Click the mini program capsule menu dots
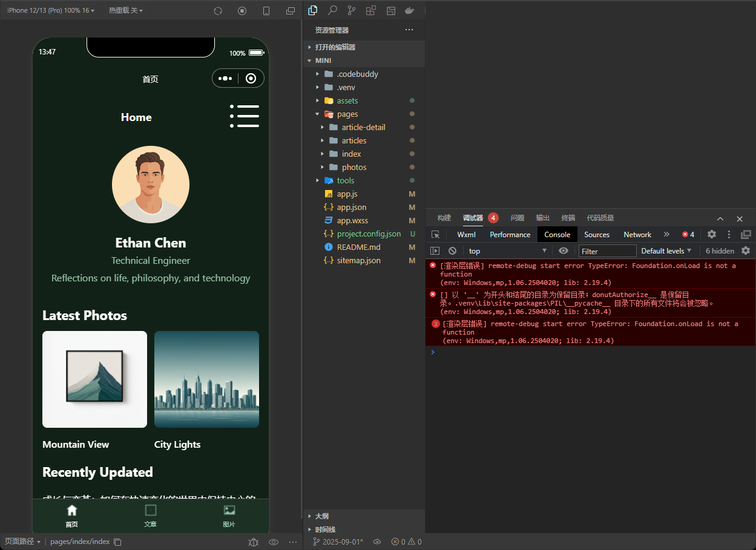The height and width of the screenshot is (550, 756). [x=225, y=78]
